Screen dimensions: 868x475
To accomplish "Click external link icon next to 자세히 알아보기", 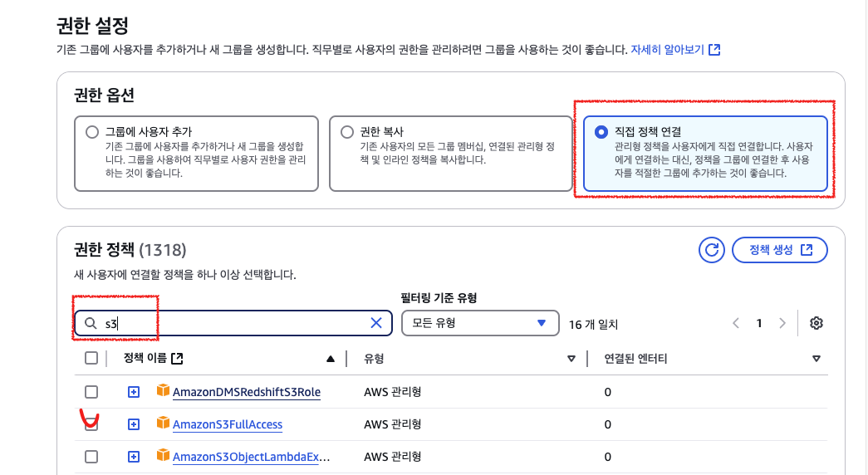I will (x=714, y=50).
